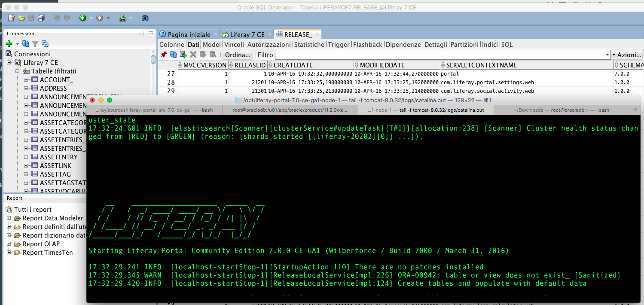Open the Statistiche sub-tab
The width and height of the screenshot is (644, 305).
click(x=309, y=45)
